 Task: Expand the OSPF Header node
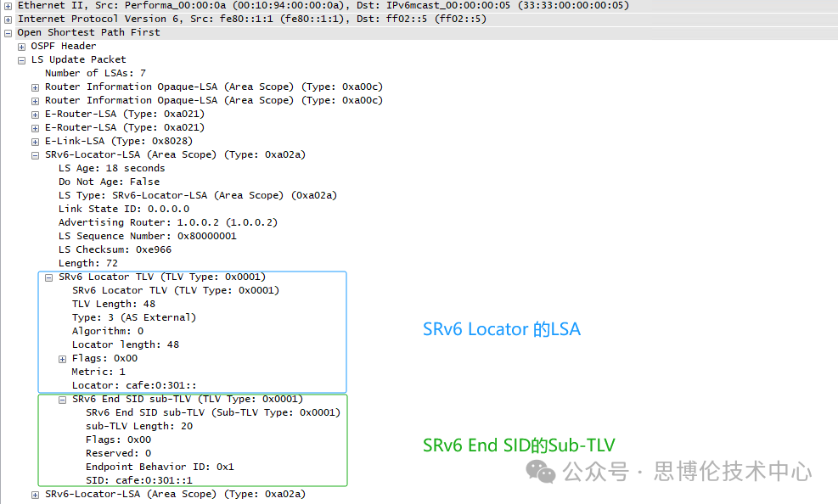(x=21, y=46)
